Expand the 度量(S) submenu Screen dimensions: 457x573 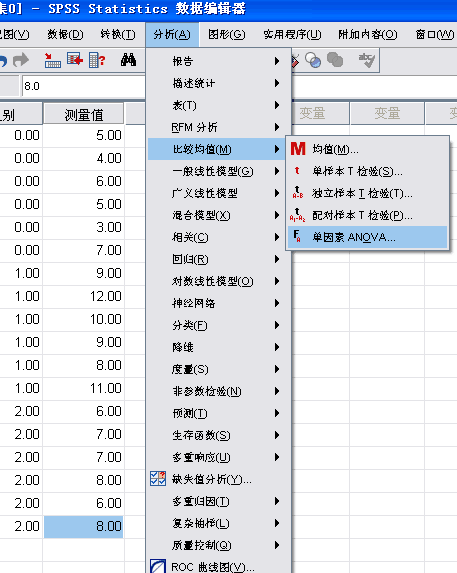click(x=218, y=369)
